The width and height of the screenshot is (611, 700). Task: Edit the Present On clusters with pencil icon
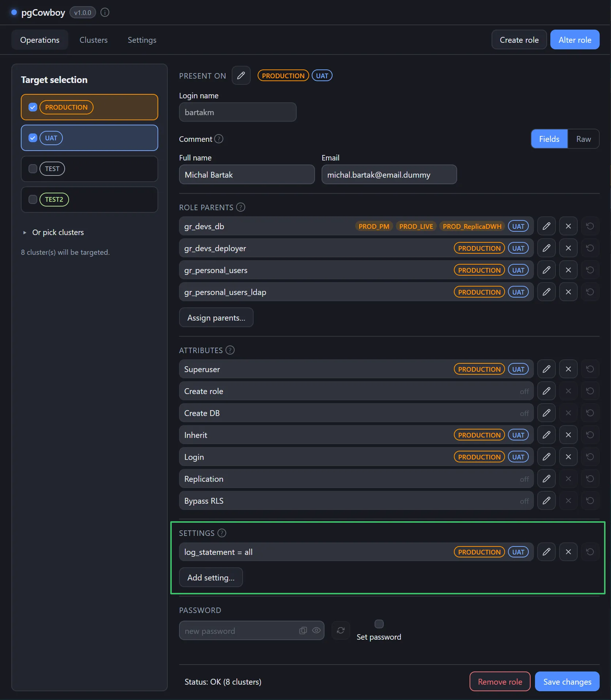(241, 76)
